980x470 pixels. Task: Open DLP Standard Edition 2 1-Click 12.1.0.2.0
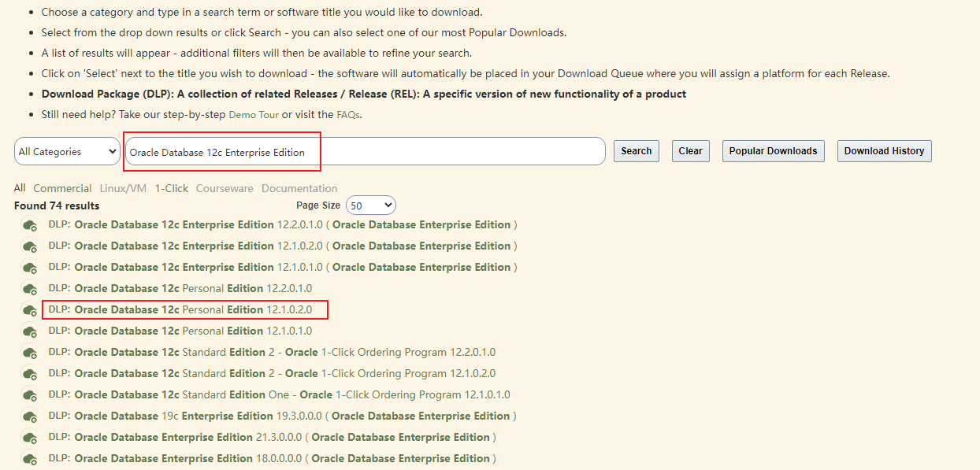[x=272, y=374]
